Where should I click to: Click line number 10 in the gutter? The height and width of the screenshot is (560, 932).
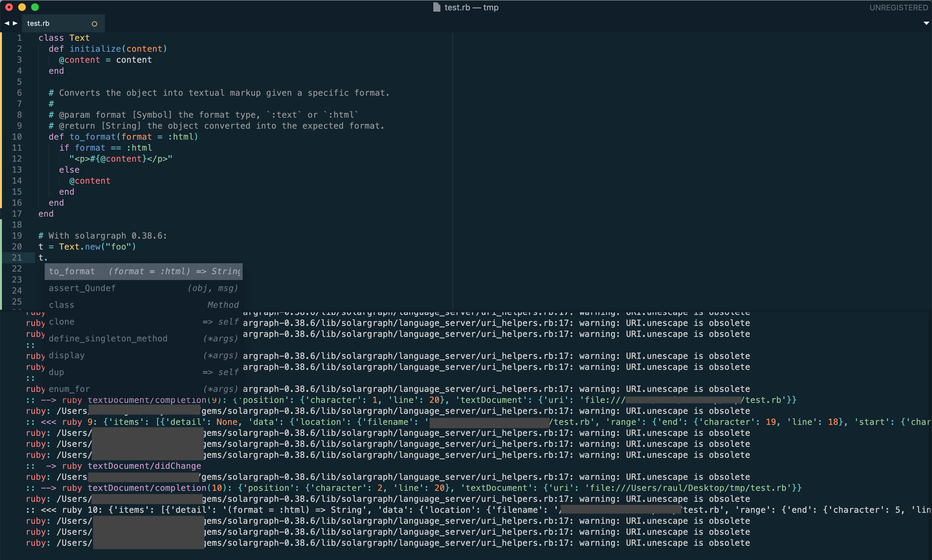tap(17, 136)
